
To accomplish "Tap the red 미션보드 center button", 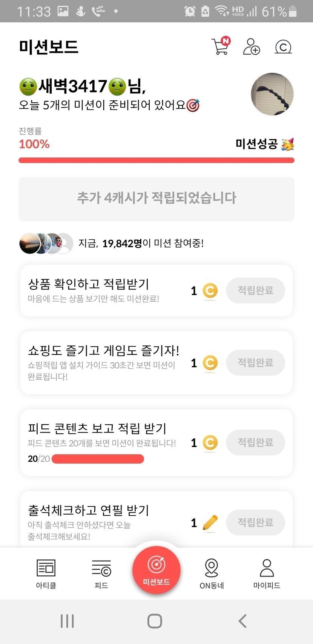I will point(156,570).
